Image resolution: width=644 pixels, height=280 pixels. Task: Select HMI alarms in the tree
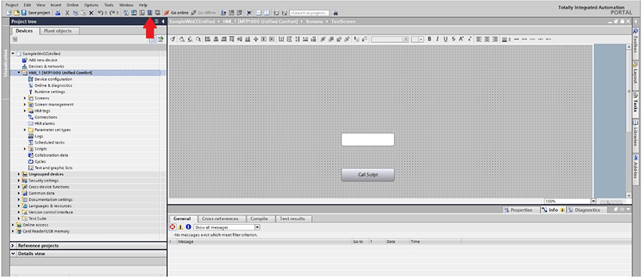coord(44,123)
